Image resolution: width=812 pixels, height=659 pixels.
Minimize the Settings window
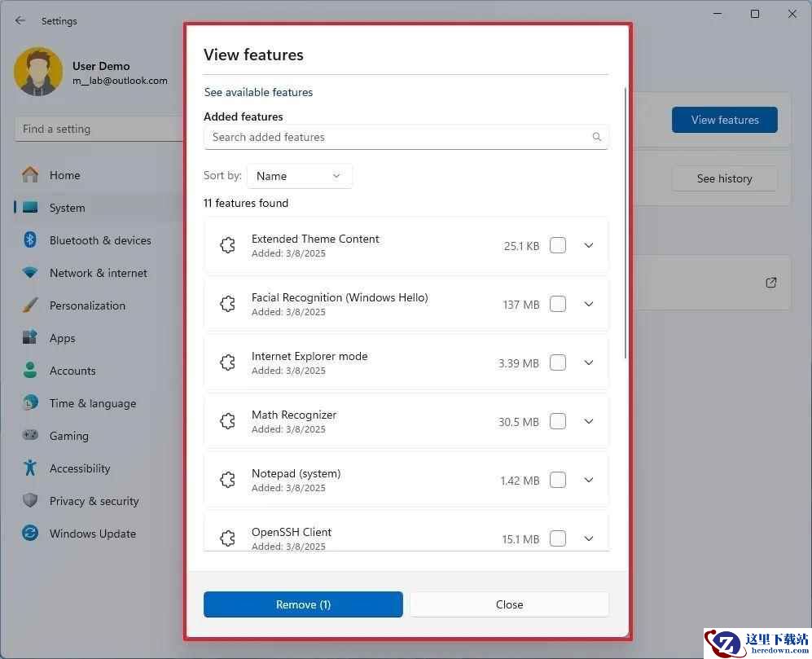[718, 14]
